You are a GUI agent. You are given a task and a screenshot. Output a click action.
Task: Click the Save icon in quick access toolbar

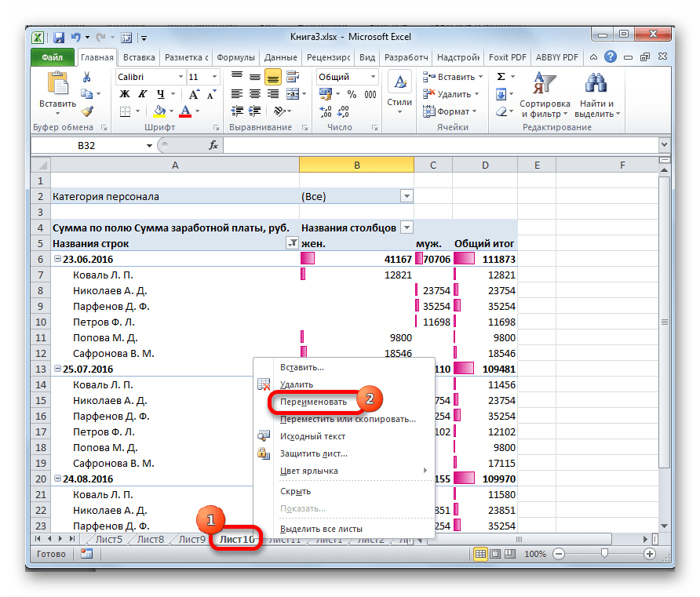58,37
